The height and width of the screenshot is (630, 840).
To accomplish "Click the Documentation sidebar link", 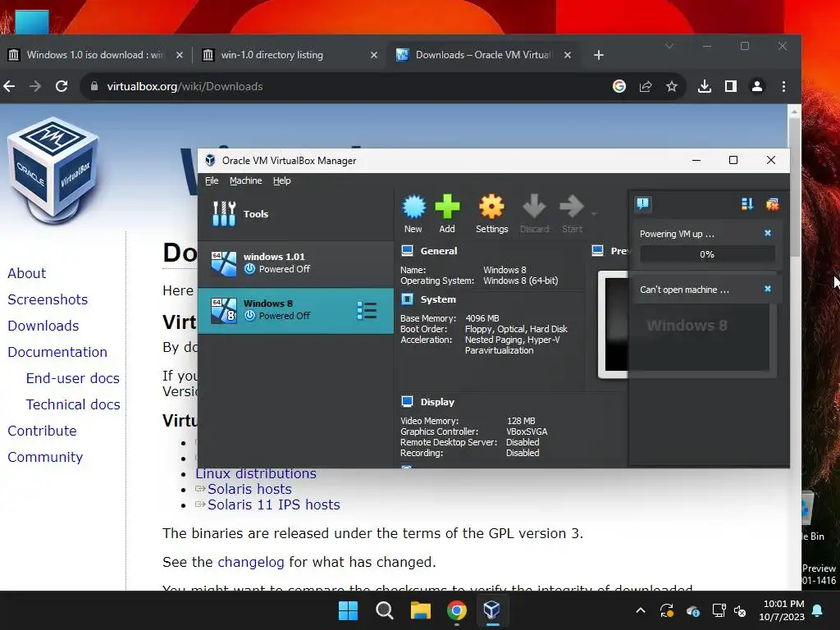I will [57, 352].
